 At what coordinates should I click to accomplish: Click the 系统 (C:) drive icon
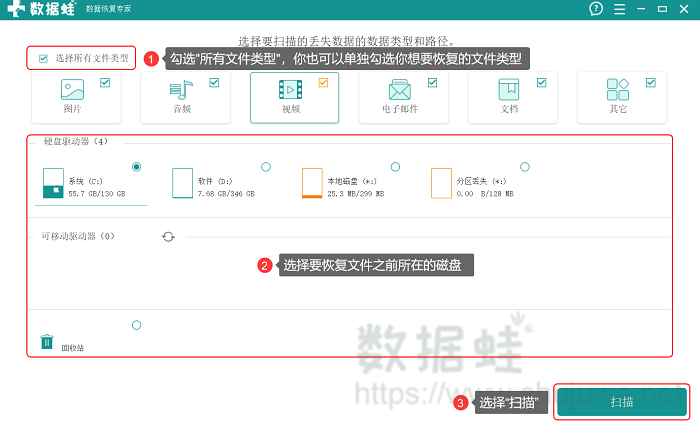coord(53,183)
